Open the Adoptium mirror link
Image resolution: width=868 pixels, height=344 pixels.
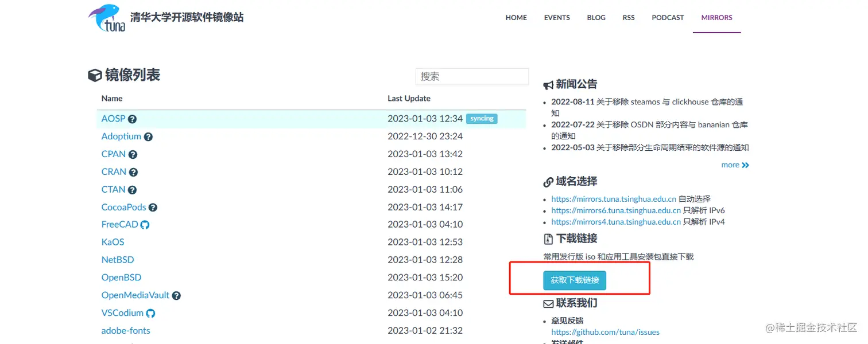point(121,136)
